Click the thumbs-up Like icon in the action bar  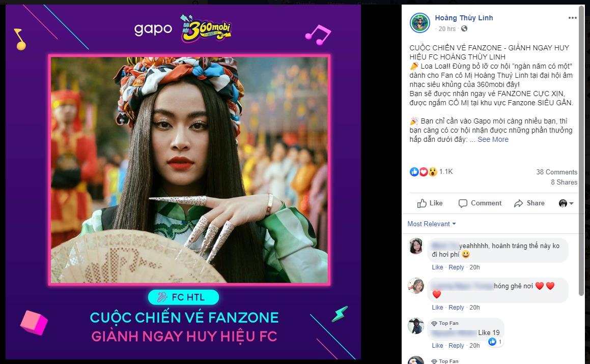[422, 203]
